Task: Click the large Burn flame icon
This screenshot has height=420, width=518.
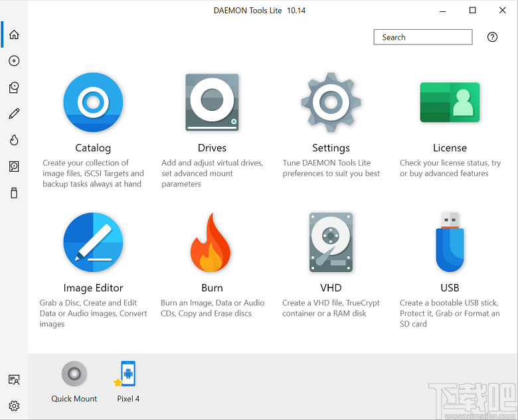Action: (211, 242)
